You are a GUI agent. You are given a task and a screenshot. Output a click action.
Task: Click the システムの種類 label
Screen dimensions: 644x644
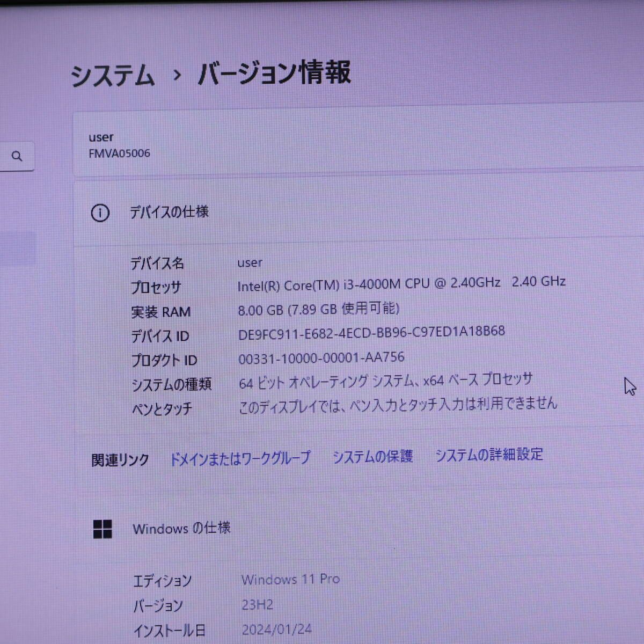point(172,385)
